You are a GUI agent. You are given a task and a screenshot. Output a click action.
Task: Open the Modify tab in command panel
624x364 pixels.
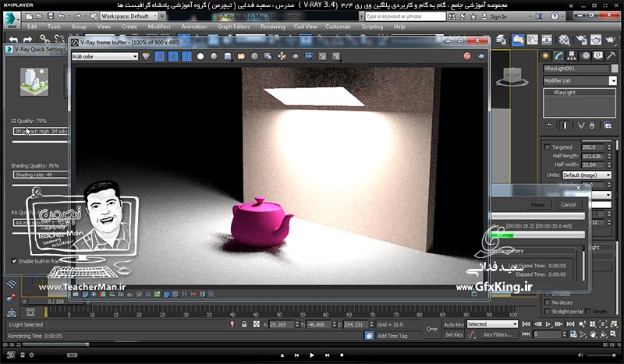pyautogui.click(x=558, y=55)
